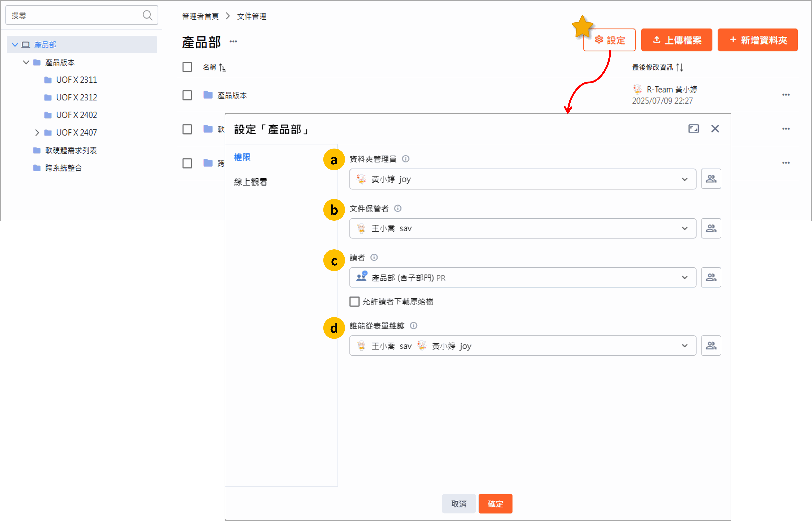Open user picker for 資料夾管理員
The width and height of the screenshot is (812, 521).
(711, 179)
